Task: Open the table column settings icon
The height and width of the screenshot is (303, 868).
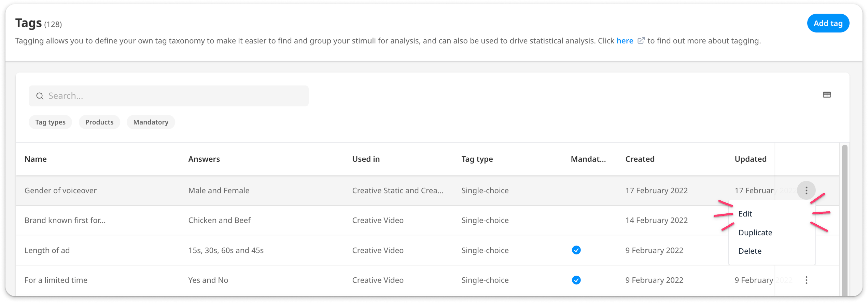Action: (x=827, y=95)
